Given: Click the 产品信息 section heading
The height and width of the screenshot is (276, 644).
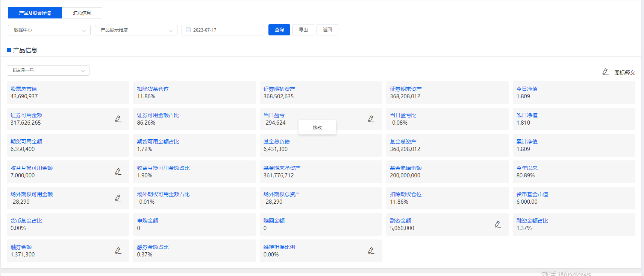Looking at the screenshot, I should coord(25,50).
